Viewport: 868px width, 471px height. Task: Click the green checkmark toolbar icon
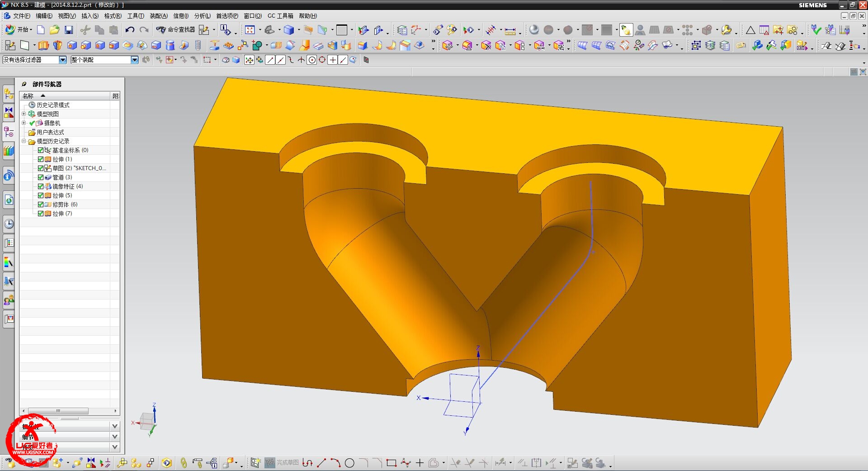pyautogui.click(x=816, y=30)
